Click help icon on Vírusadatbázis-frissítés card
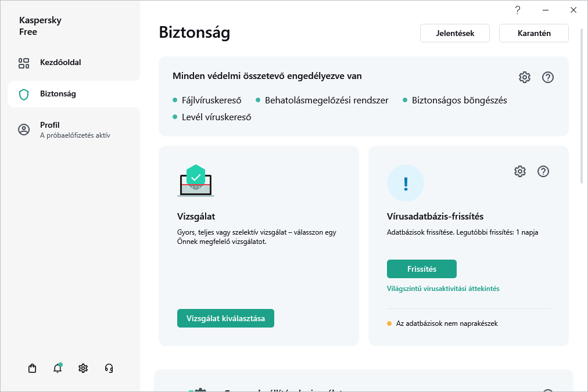Viewport: 588px width, 392px height. click(543, 171)
